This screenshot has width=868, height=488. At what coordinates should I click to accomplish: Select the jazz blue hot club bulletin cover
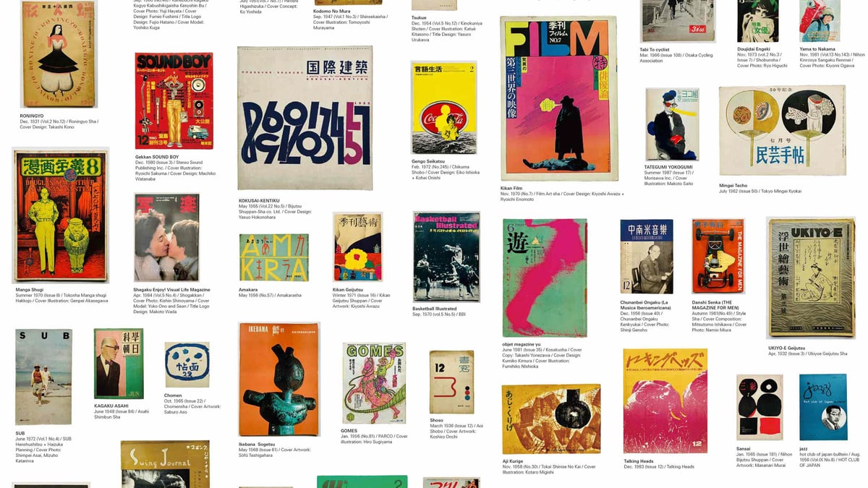(823, 407)
